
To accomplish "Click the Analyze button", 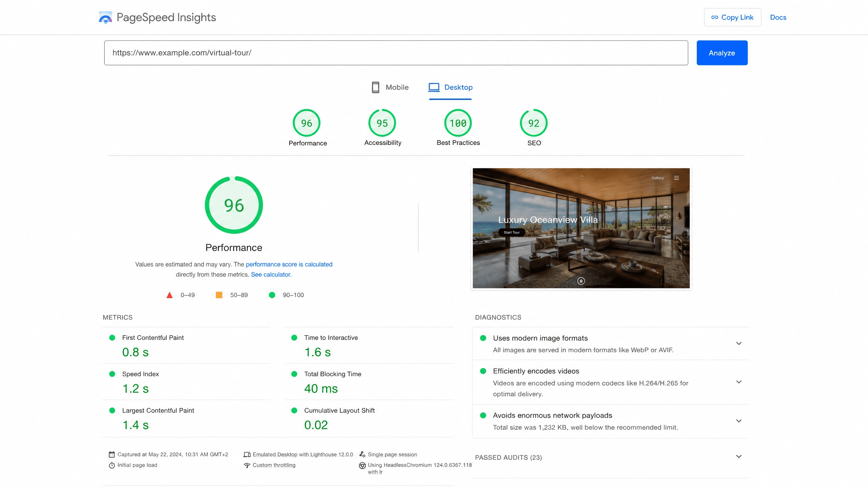I will 722,53.
